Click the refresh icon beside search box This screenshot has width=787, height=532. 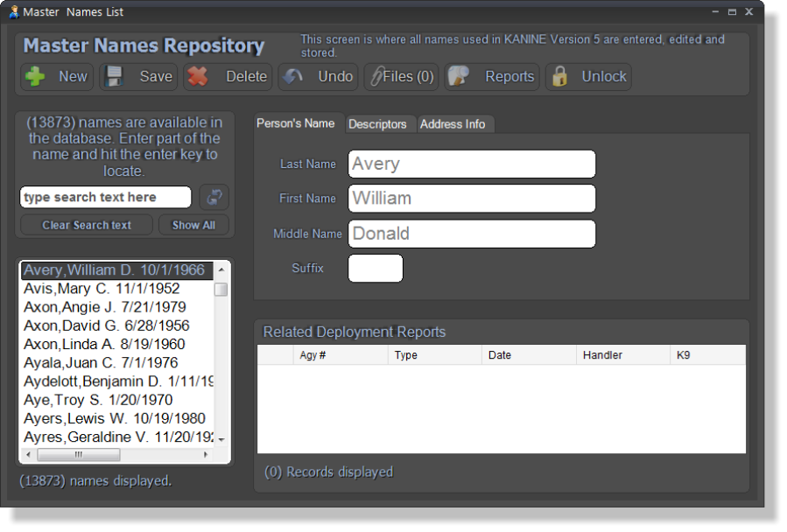point(214,197)
